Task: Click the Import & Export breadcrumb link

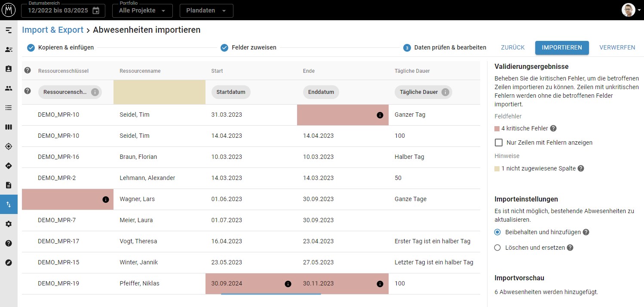Action: 53,30
